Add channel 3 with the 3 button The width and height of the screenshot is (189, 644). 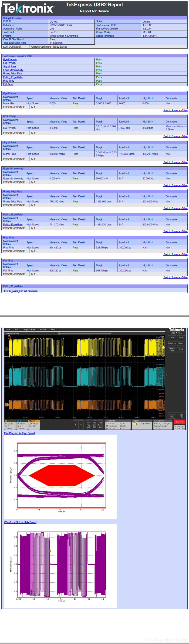[75, 425]
